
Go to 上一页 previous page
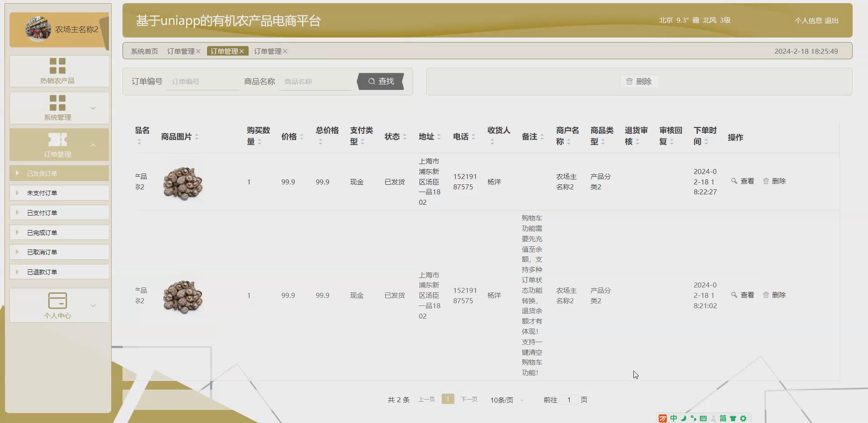pos(426,399)
